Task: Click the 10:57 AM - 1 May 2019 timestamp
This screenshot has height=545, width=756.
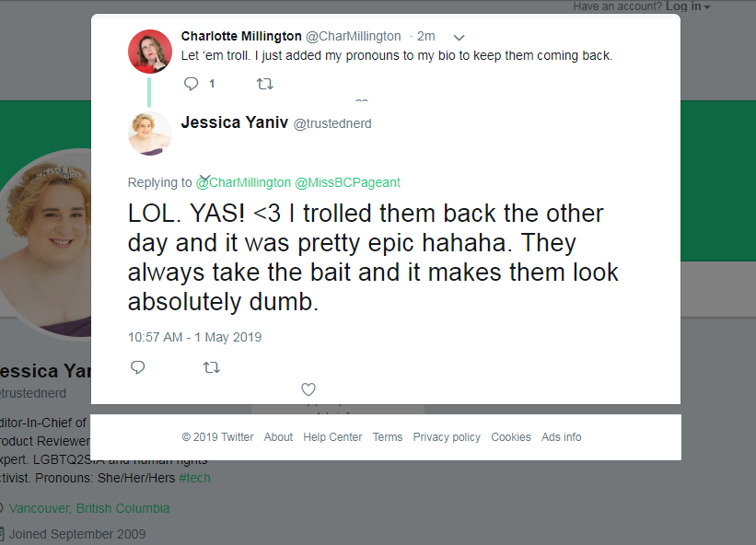Action: click(x=194, y=337)
